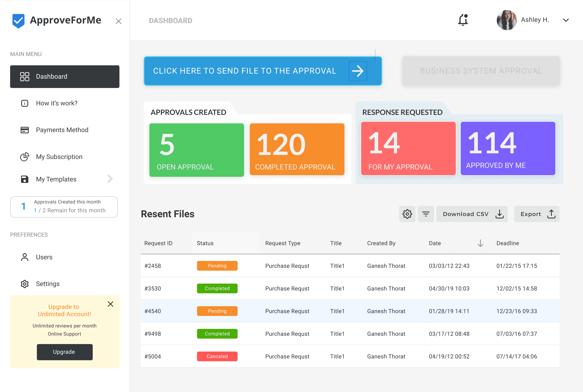
Task: Click the My Subscription pie chart icon
Action: point(24,157)
